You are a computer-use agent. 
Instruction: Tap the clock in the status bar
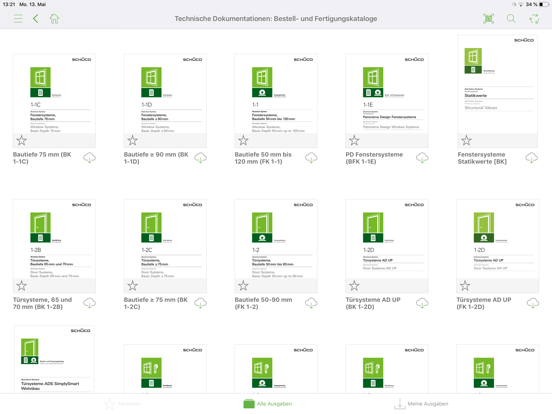click(x=8, y=4)
